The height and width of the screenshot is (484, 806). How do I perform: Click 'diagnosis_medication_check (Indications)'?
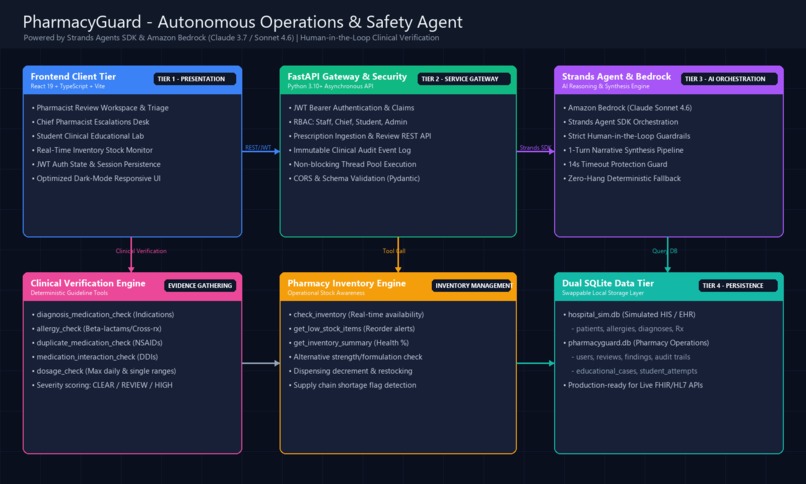103,314
